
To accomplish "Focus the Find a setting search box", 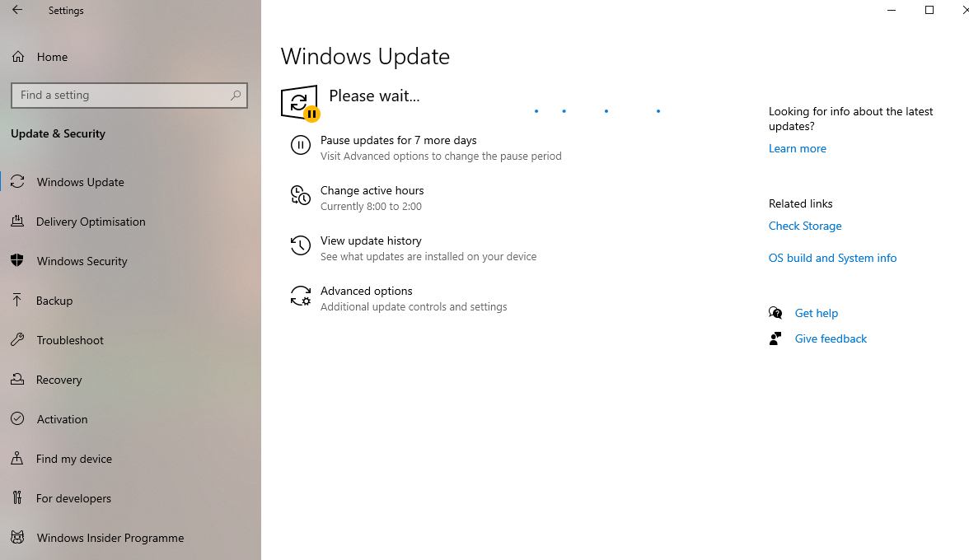I will point(129,95).
